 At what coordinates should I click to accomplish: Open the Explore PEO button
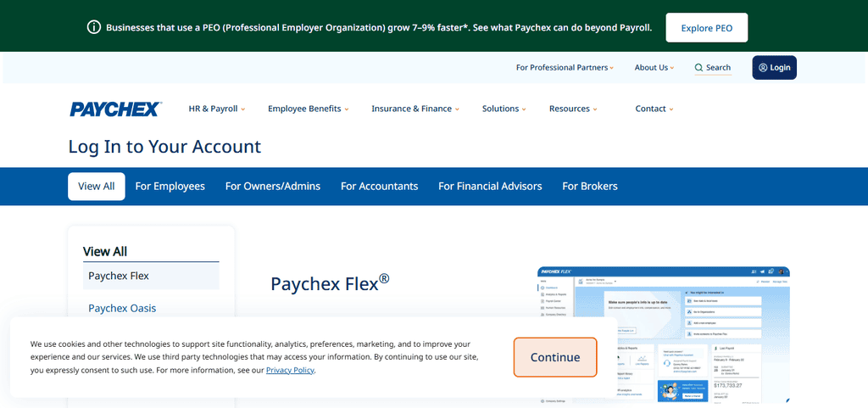pyautogui.click(x=706, y=28)
